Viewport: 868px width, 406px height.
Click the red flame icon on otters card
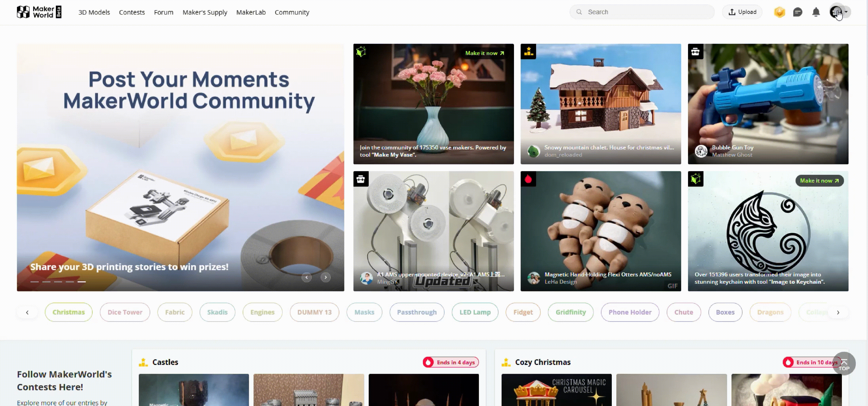click(528, 179)
